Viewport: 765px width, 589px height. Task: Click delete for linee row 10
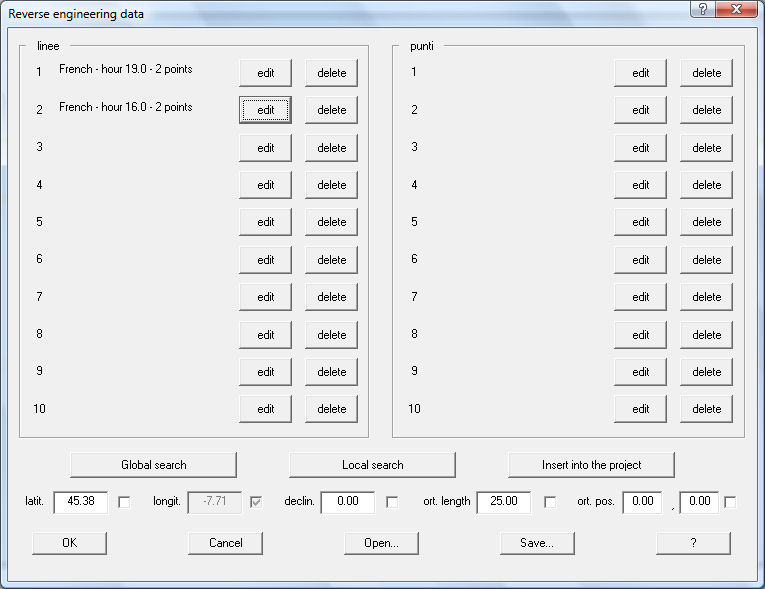(331, 409)
